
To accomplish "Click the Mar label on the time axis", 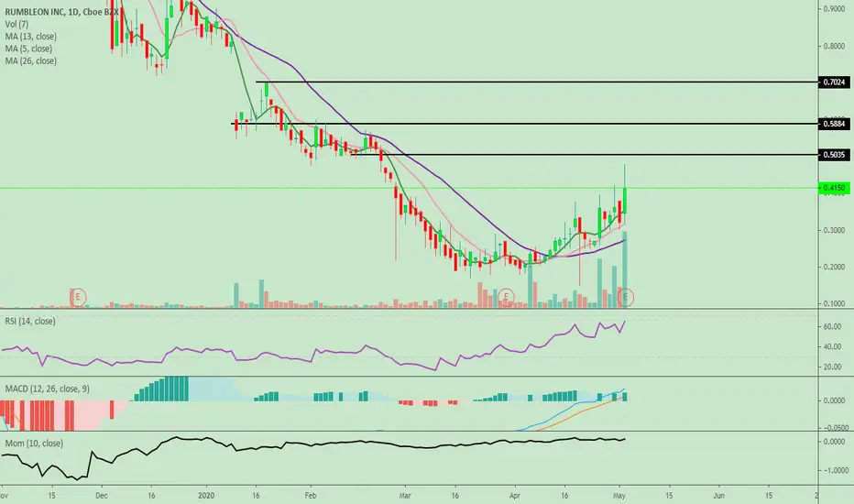I will point(405,496).
